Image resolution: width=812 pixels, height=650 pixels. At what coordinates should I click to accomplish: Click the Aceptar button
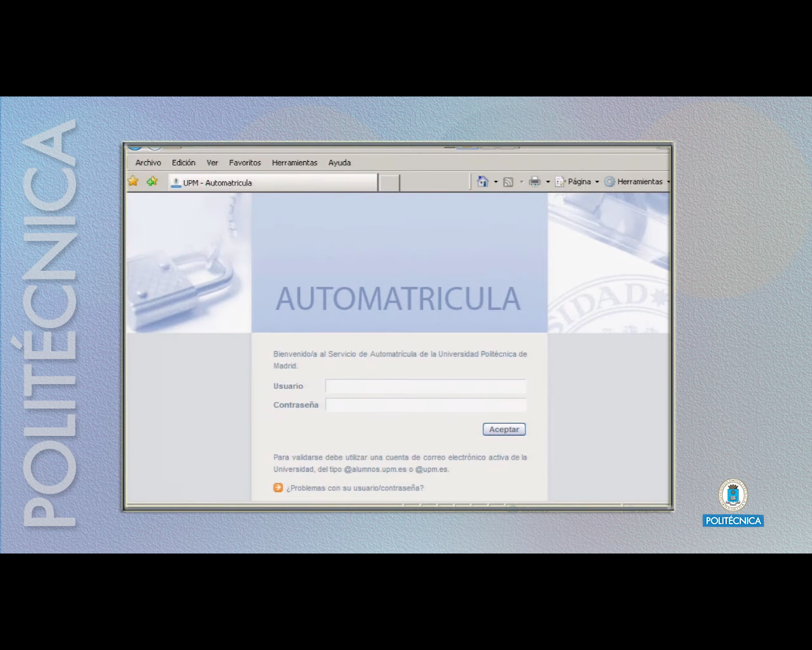pyautogui.click(x=504, y=430)
